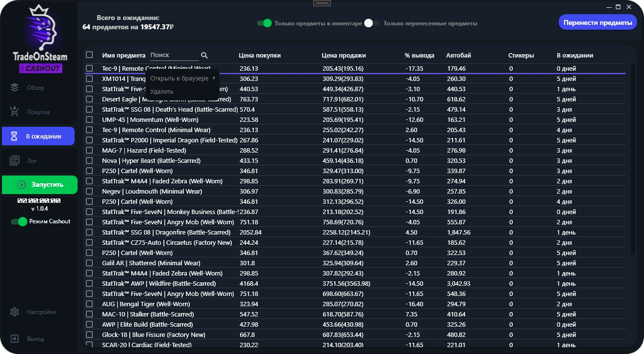
Task: Open the Лог section
Action: (39, 160)
